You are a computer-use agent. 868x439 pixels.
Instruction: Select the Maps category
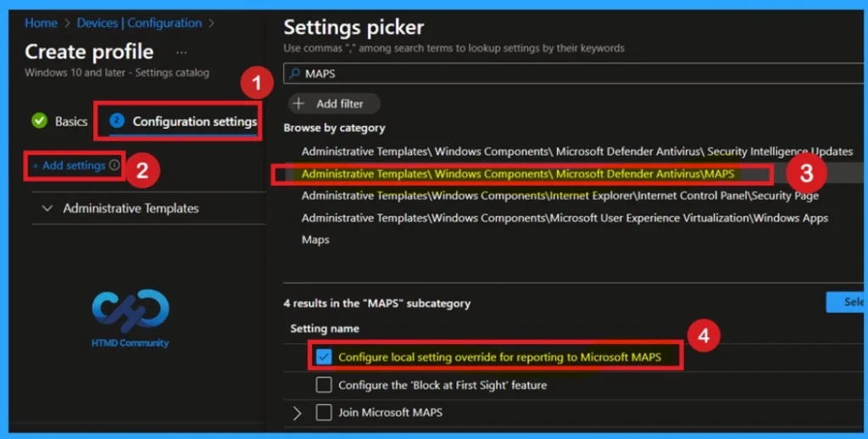click(x=315, y=240)
